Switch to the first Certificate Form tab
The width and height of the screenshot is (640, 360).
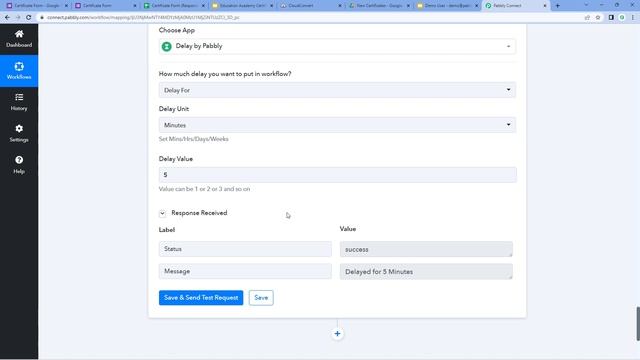[x=35, y=6]
